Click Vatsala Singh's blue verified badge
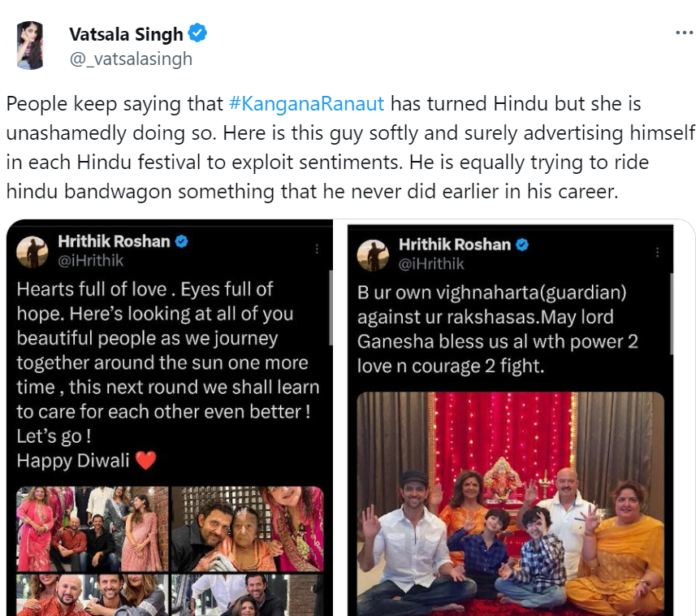Viewport: 700px width, 616px height. [197, 33]
